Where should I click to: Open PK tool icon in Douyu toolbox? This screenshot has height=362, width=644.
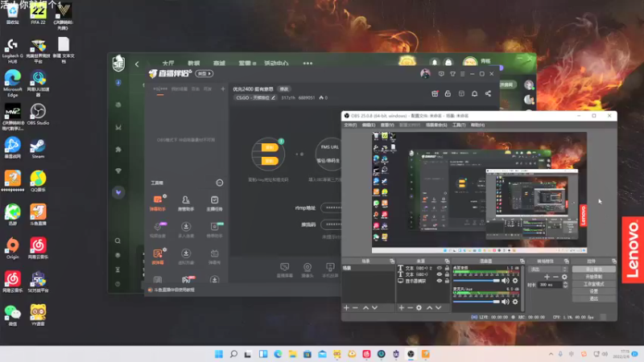point(186,280)
